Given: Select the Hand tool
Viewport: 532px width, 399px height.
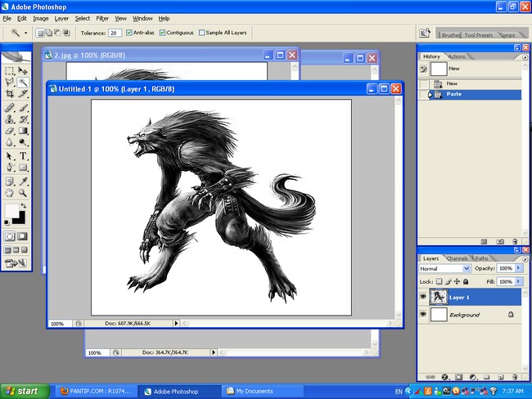Looking at the screenshot, I should [10, 193].
